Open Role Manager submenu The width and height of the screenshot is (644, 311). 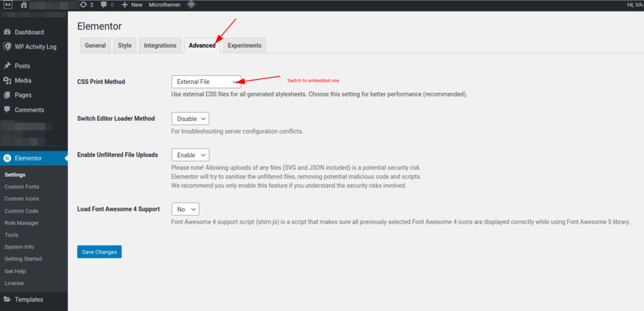coord(21,223)
